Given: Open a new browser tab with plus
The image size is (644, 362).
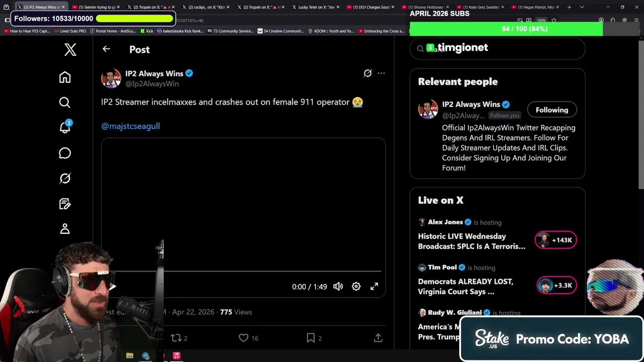Looking at the screenshot, I should [x=569, y=7].
